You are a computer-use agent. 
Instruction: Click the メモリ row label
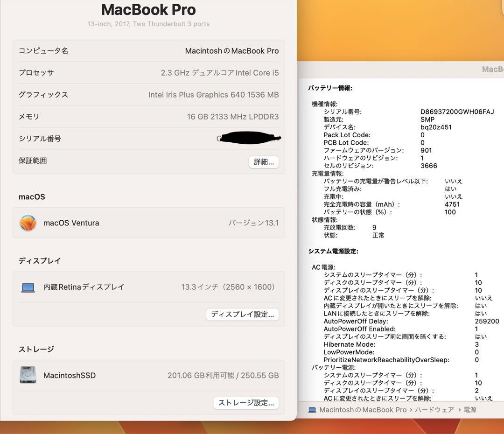(x=29, y=117)
